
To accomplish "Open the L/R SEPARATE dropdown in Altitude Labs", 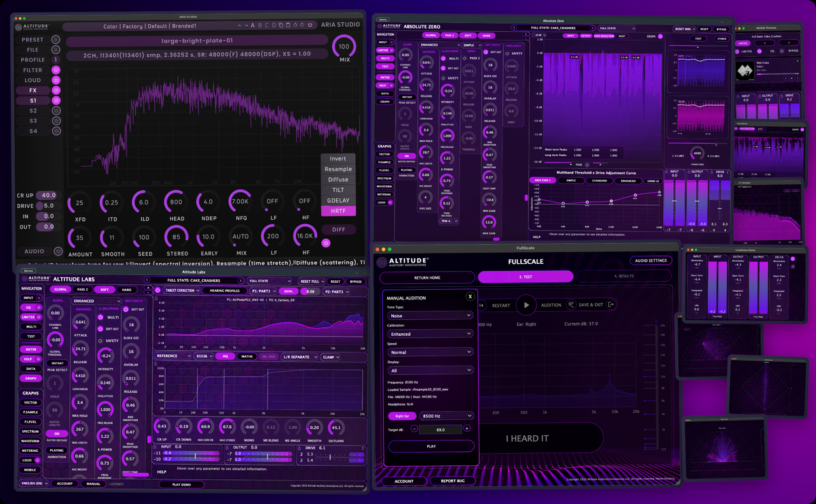I will click(299, 357).
